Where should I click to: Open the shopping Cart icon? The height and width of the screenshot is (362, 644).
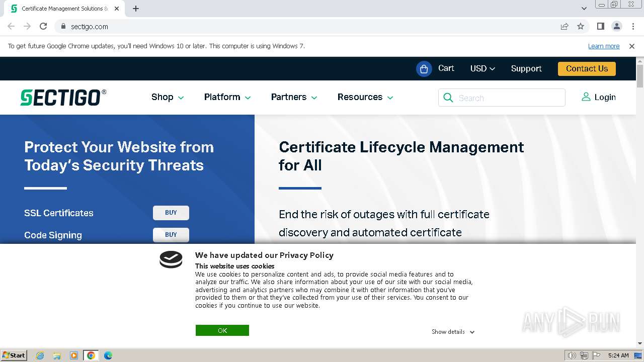(x=424, y=69)
